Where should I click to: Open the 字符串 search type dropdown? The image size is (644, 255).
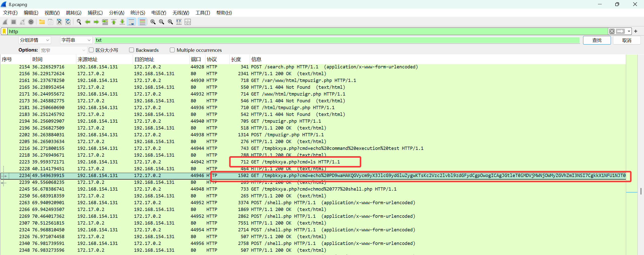point(76,40)
